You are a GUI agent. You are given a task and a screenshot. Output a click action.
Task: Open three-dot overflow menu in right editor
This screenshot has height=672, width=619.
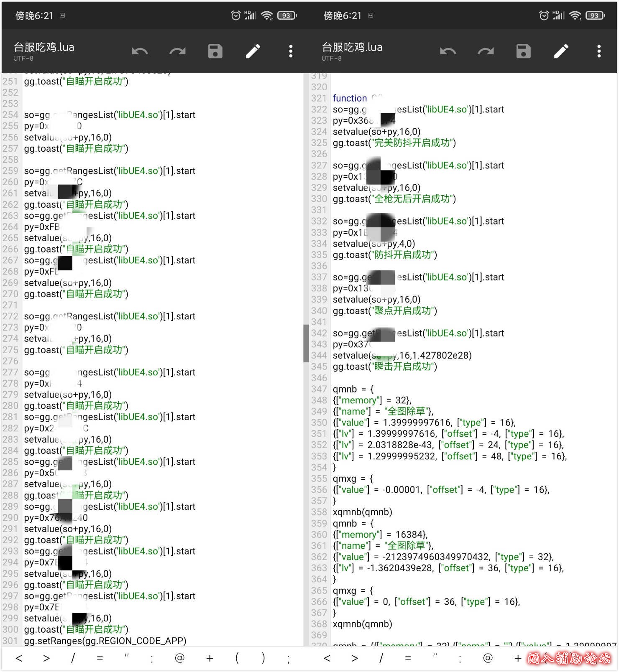click(599, 51)
